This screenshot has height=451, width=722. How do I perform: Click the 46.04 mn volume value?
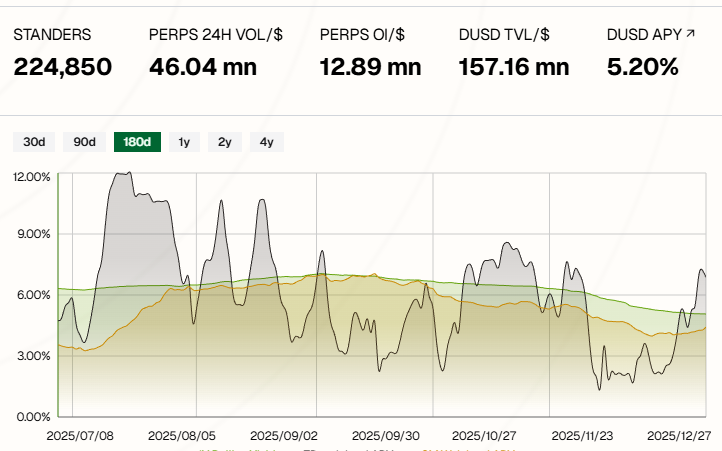click(x=203, y=67)
